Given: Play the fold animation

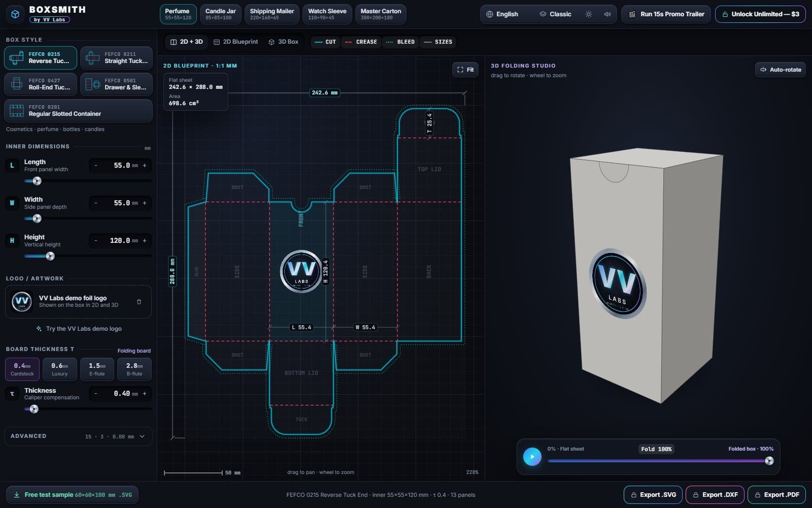Looking at the screenshot, I should (532, 456).
